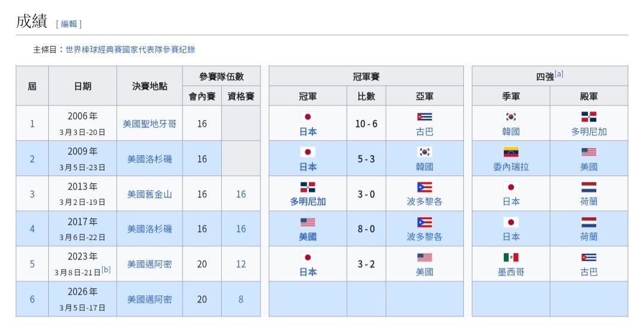
Task: Click the Venezuela flag icon in the third-place column
Action: (x=511, y=152)
